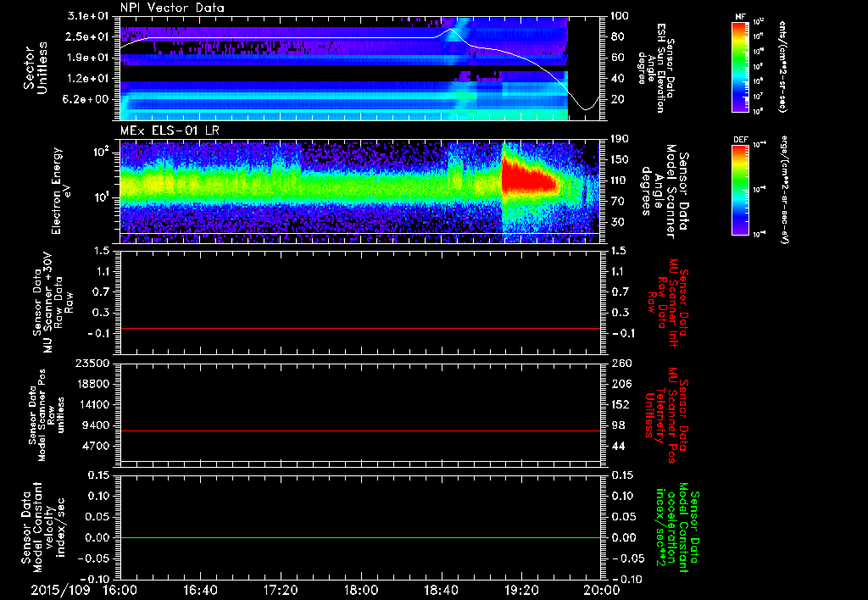Select the "Electron Energy eV" axis label
Viewport: 868px width, 600px height.
tap(60, 191)
